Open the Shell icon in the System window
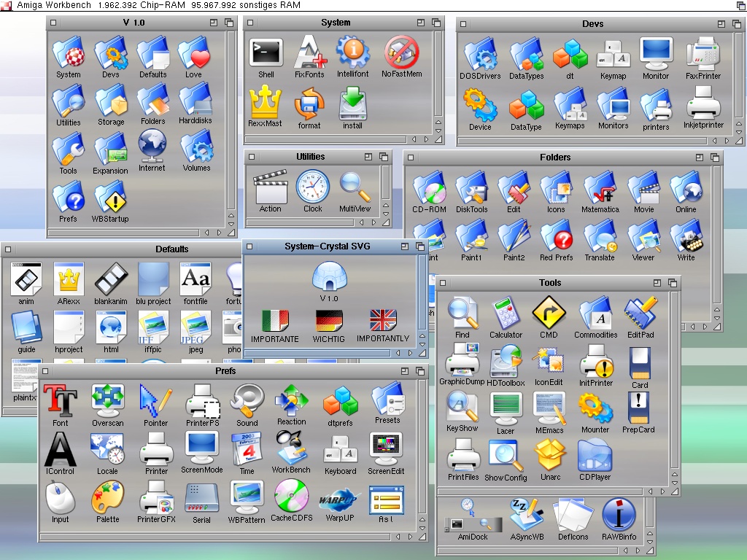Viewport: 747px width, 560px height. [266, 54]
